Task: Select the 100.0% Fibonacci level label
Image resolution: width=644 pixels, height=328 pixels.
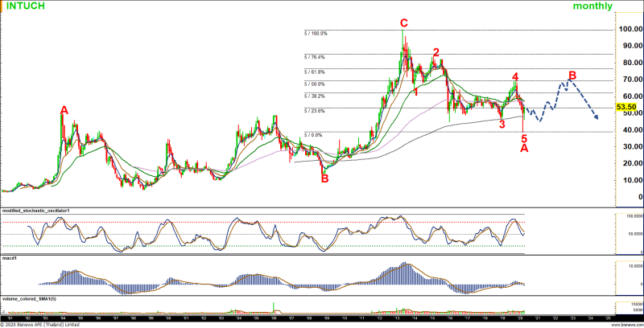Action: click(316, 34)
